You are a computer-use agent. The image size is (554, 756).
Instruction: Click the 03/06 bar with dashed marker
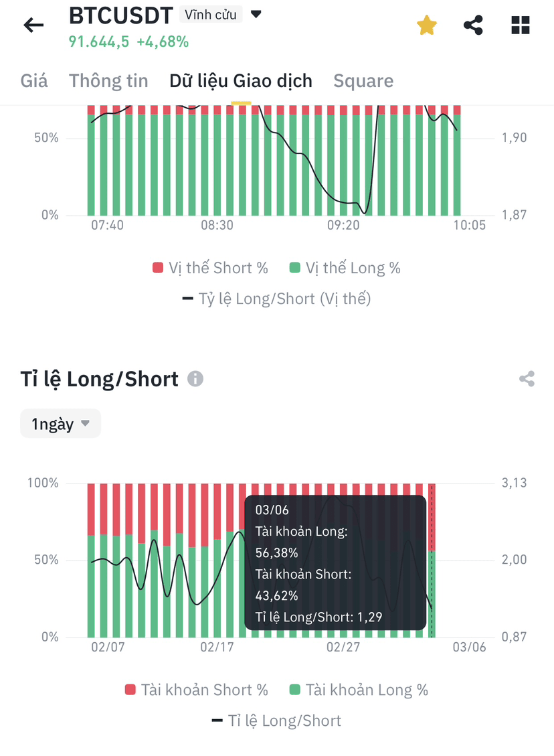[432, 560]
